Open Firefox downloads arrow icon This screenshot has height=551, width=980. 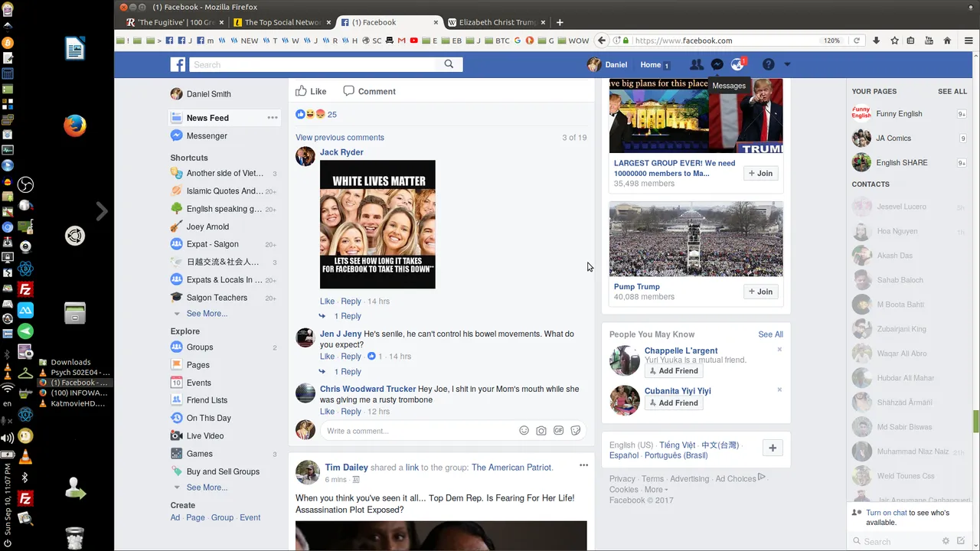tap(877, 41)
